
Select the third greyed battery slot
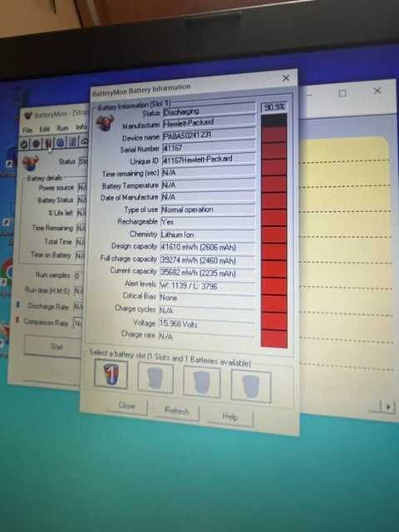[x=201, y=382]
